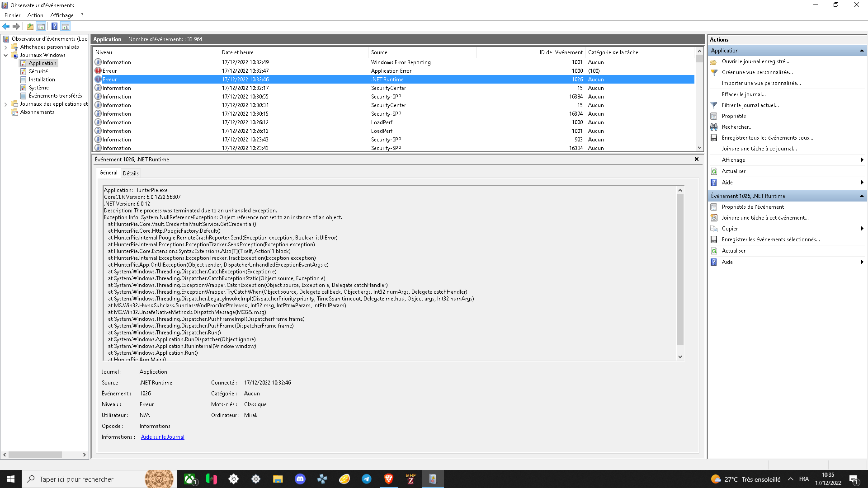This screenshot has width=868, height=488.
Task: Click Effacer le journal action
Action: coord(743,94)
